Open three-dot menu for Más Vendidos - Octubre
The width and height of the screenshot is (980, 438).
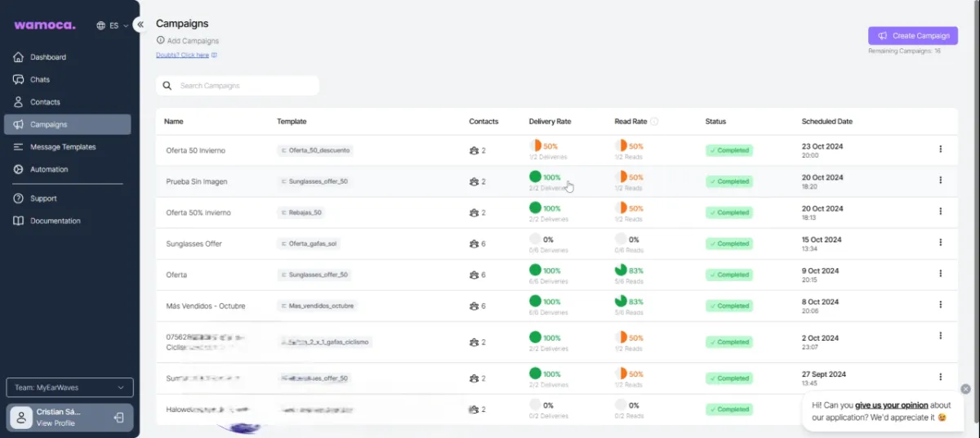pos(940,304)
